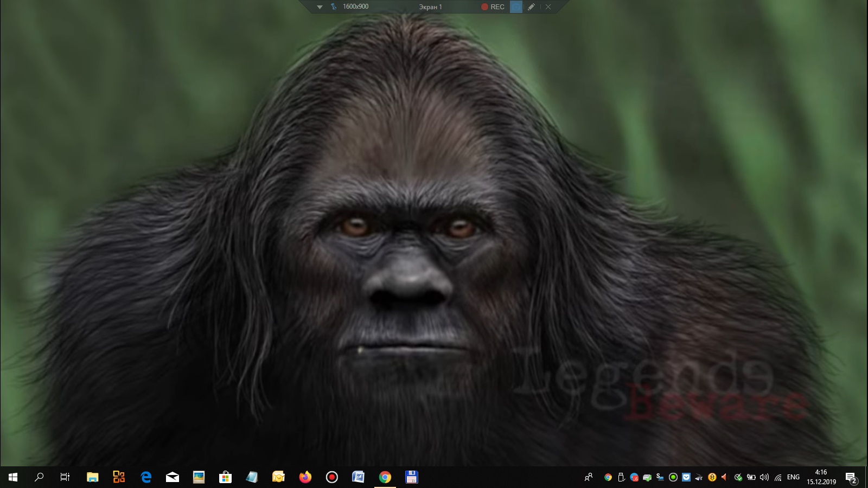868x488 pixels.
Task: Open the clock showing 4:16 15.12.2019
Action: coord(821,477)
